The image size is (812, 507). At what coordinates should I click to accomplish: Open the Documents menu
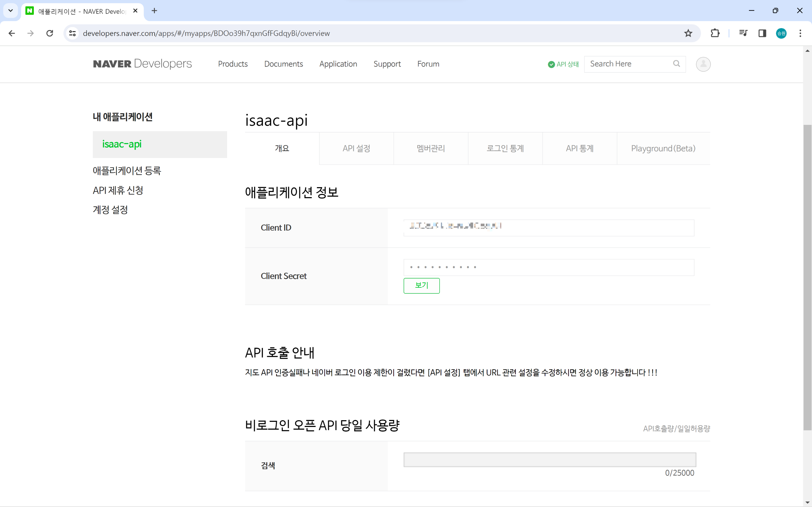284,64
